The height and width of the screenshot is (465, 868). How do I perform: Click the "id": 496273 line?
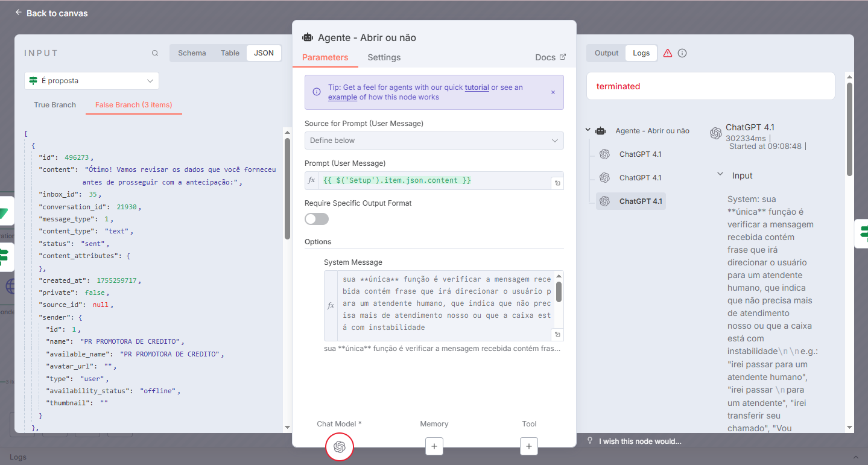pos(66,157)
